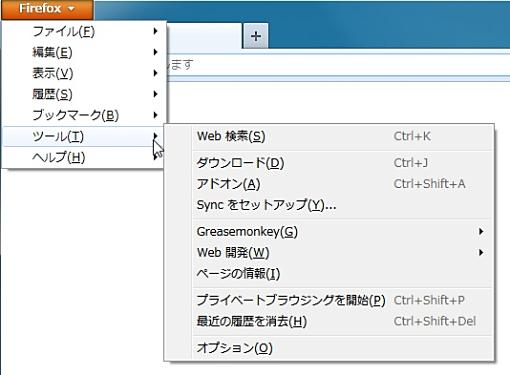Expand 表示(V) submenu arrow

[x=155, y=73]
